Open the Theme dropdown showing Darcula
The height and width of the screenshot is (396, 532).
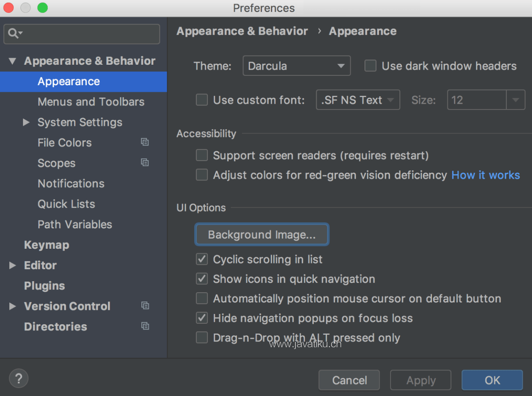pyautogui.click(x=297, y=66)
